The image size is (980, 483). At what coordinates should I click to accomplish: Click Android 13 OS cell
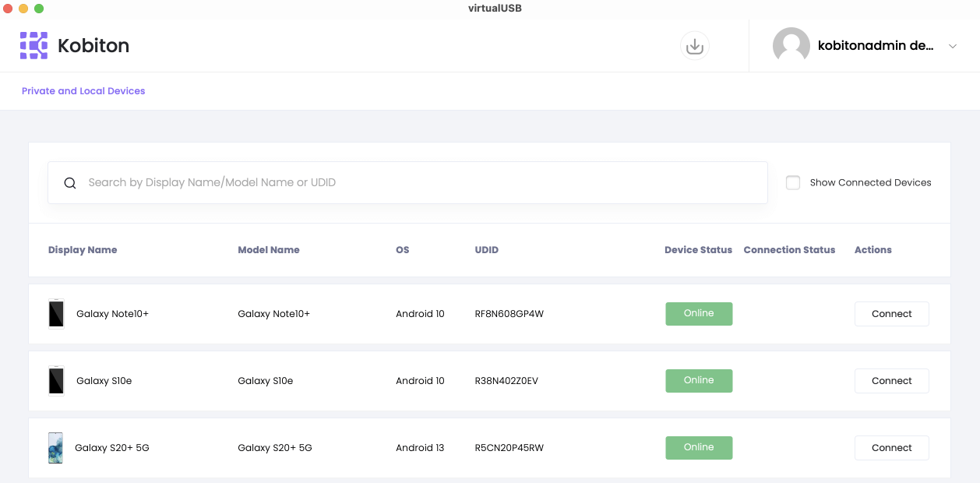(x=420, y=448)
